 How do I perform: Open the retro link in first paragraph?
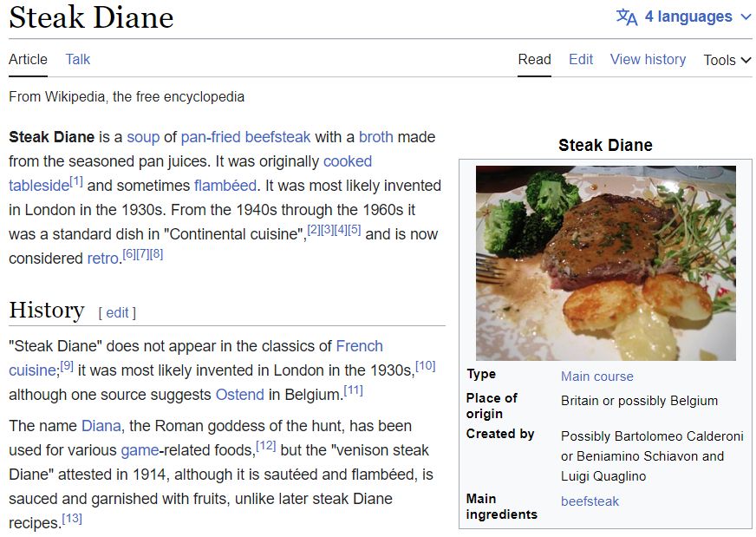tap(103, 258)
